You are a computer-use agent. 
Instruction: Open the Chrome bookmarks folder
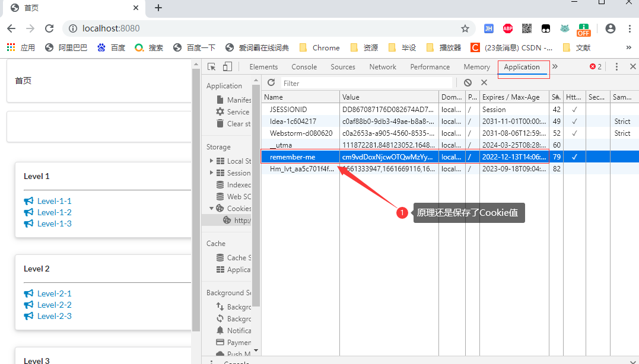[320, 47]
